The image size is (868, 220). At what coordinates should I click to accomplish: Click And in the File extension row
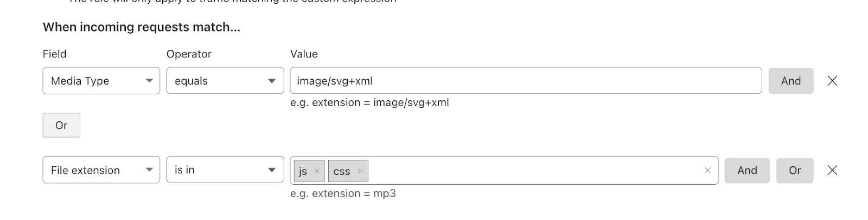pos(746,170)
